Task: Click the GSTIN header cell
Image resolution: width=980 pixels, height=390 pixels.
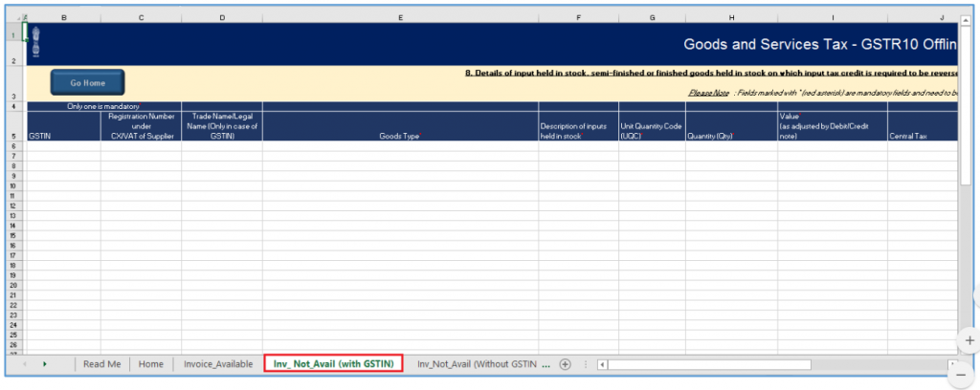Action: [64, 126]
